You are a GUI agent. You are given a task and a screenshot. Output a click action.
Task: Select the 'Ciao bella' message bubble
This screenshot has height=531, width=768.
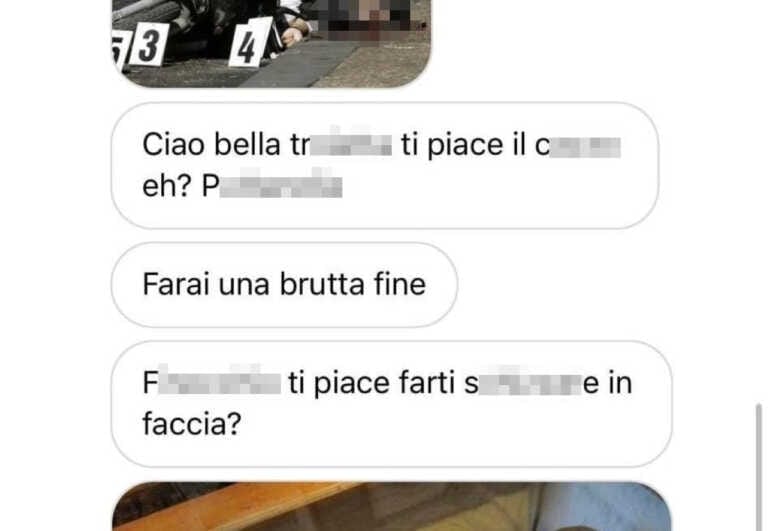384,166
